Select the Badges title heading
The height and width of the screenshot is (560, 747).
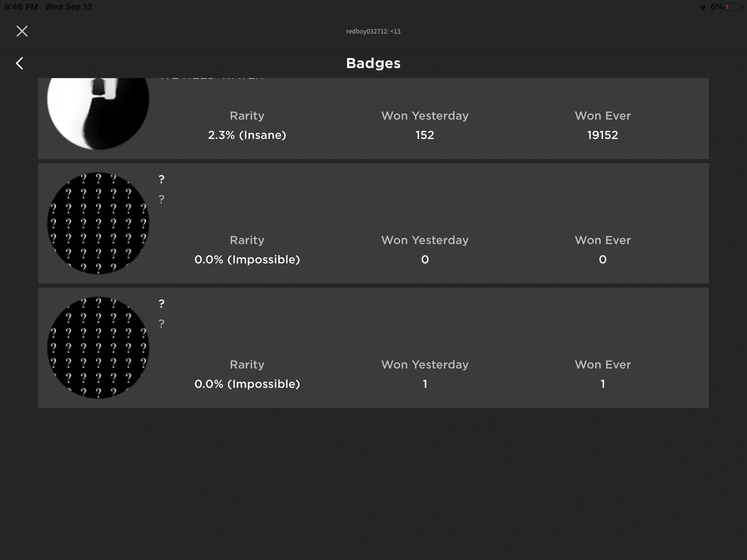pos(373,63)
